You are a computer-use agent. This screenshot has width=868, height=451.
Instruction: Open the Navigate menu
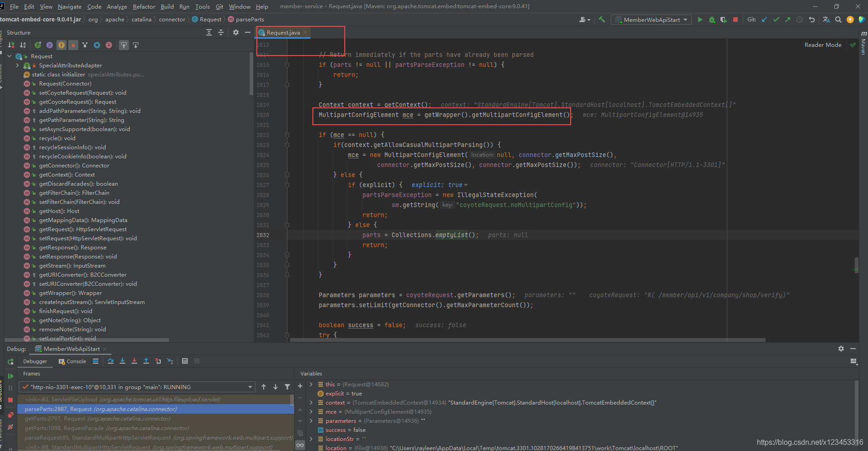click(70, 6)
